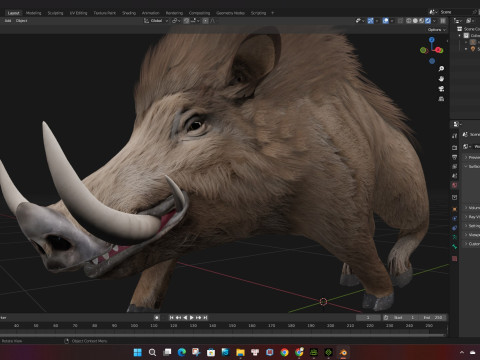
Task: Open object types visibility dropdown
Action: pyautogui.click(x=359, y=21)
